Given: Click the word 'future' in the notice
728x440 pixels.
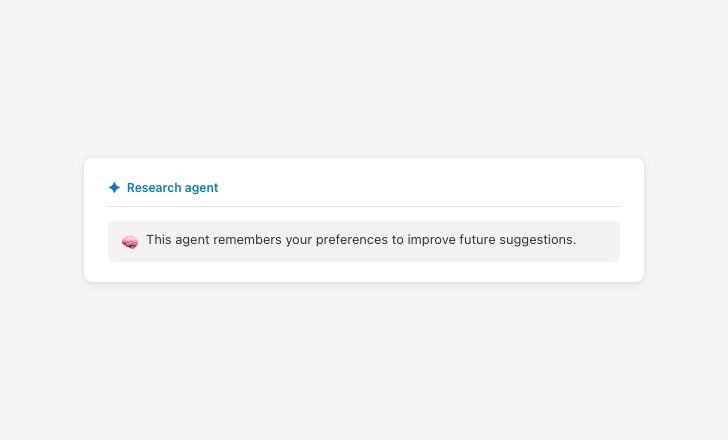Looking at the screenshot, I should pos(478,240).
